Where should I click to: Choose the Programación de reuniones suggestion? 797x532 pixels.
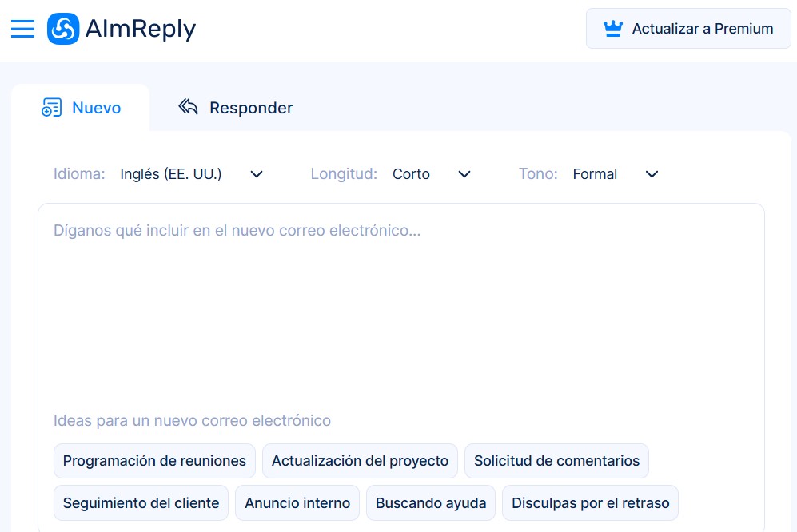(x=154, y=461)
